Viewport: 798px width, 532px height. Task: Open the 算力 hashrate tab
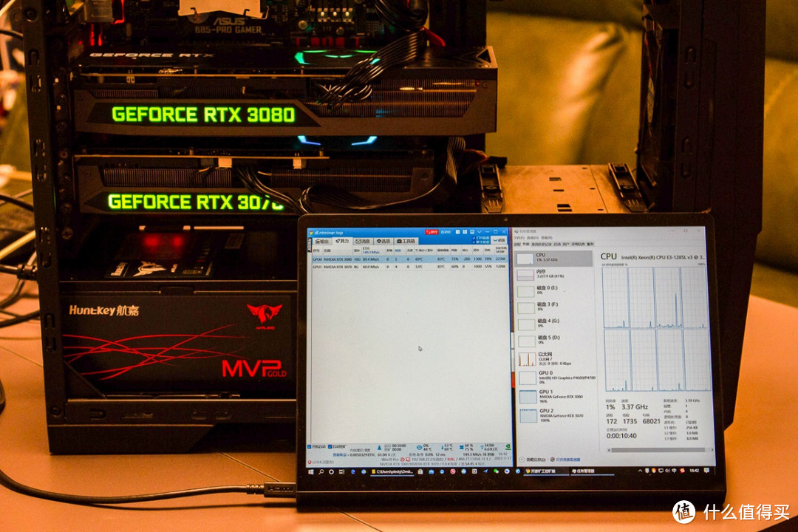pos(342,241)
